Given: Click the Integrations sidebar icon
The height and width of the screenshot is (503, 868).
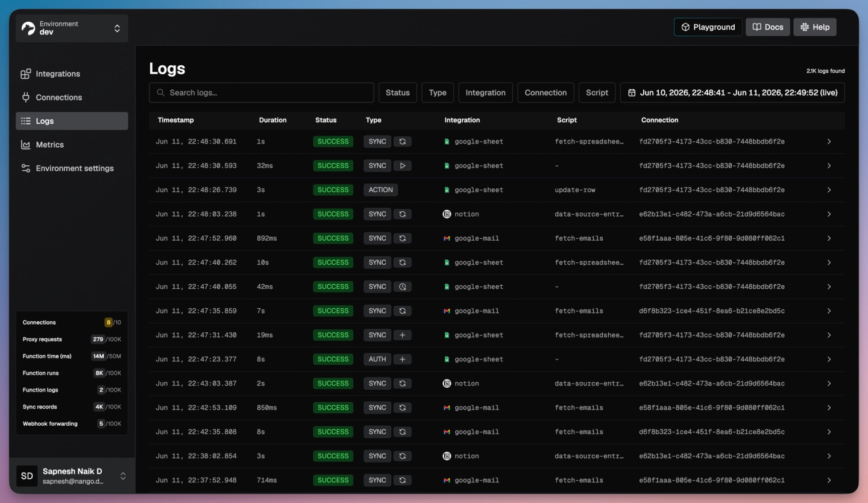Looking at the screenshot, I should 26,74.
